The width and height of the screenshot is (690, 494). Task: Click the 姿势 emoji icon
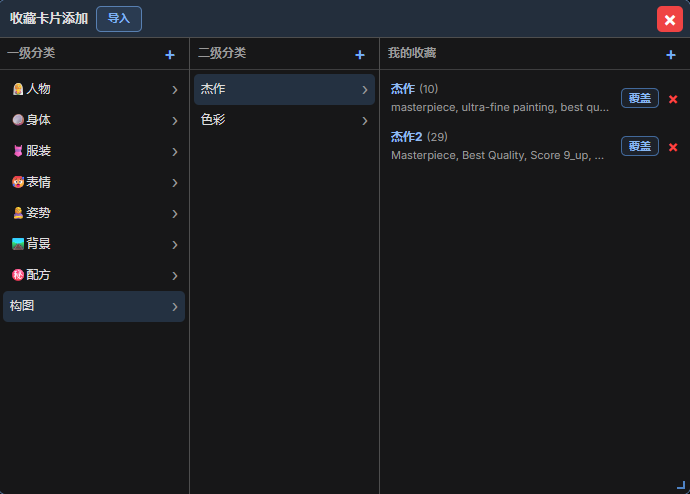(x=18, y=213)
